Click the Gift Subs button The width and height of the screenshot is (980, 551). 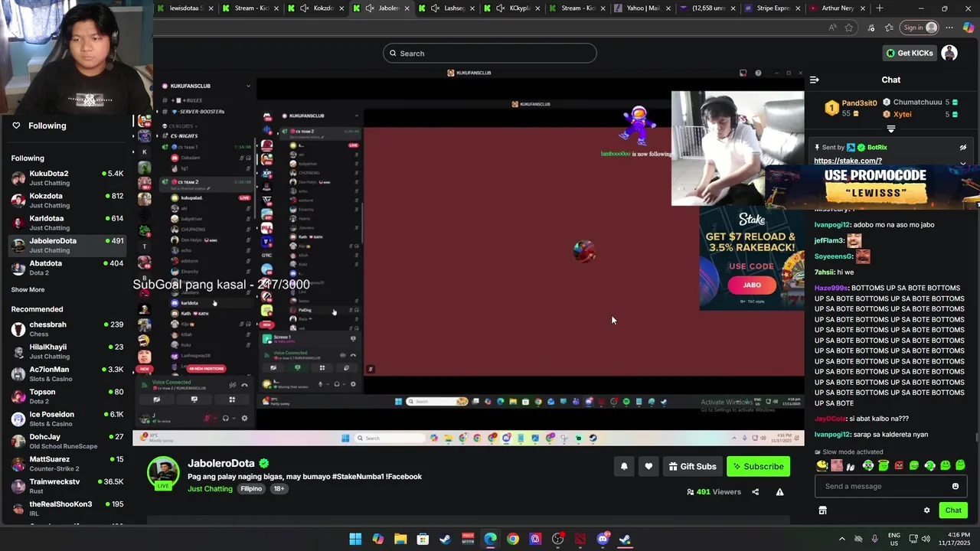click(x=692, y=466)
